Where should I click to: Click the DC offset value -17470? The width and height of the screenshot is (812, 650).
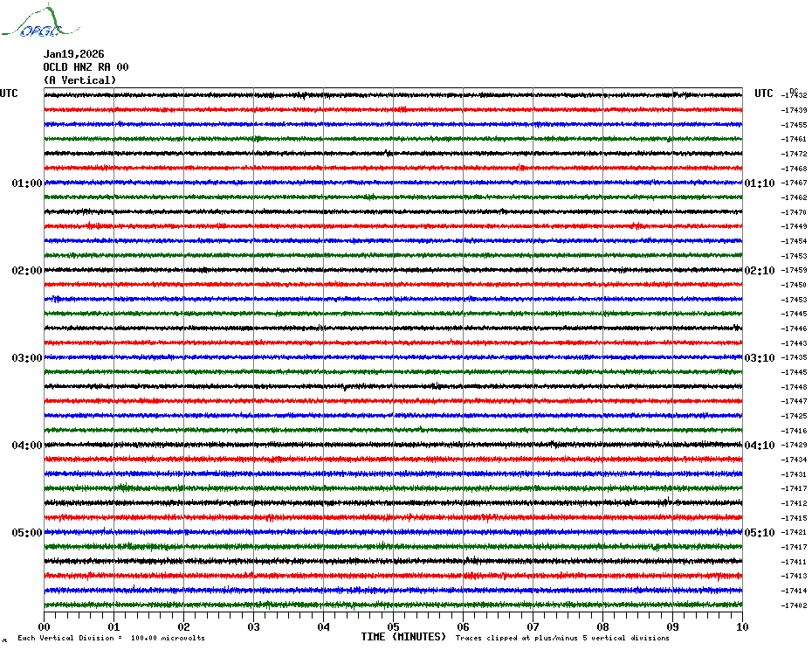[794, 212]
